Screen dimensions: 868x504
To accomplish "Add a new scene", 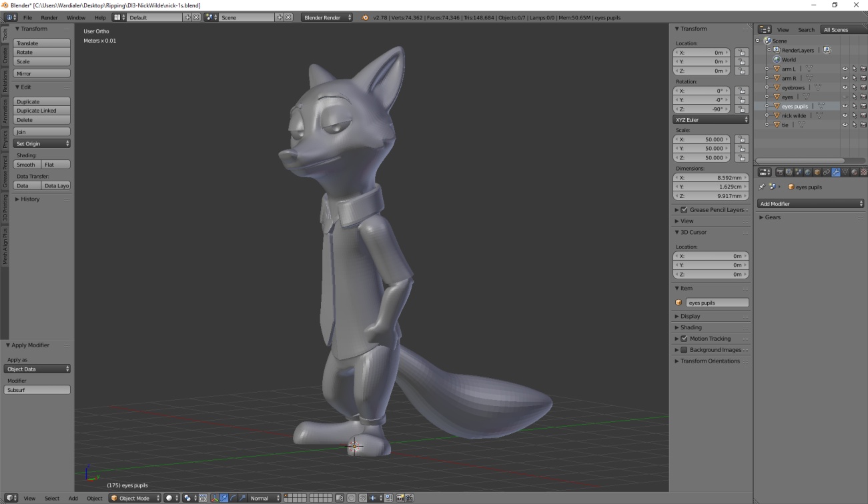I will pos(280,17).
